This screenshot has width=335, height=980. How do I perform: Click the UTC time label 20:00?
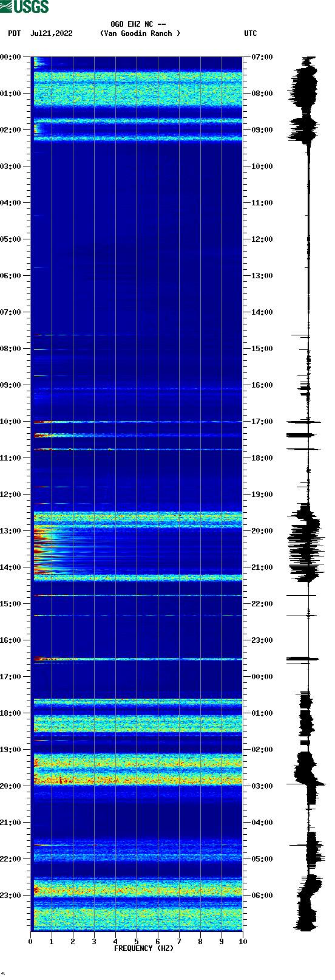262,531
